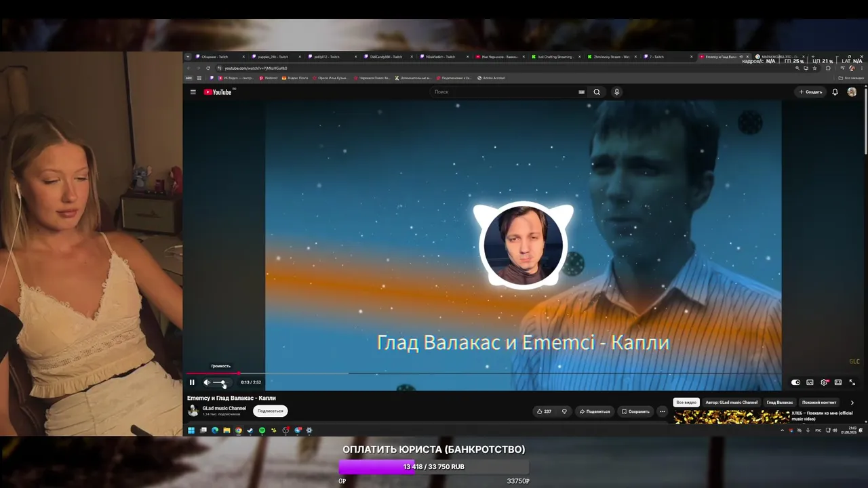868x488 pixels.
Task: Select the 'Автор: GLad music Channel' chip
Action: 732,403
